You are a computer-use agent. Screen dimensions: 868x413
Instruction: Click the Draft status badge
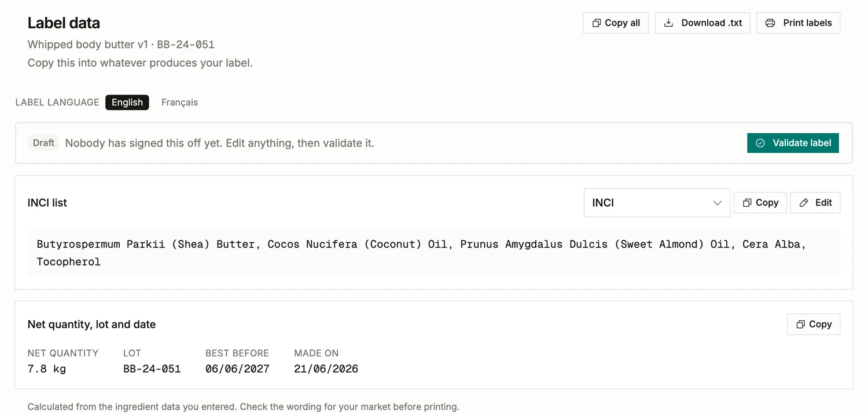pyautogui.click(x=43, y=143)
